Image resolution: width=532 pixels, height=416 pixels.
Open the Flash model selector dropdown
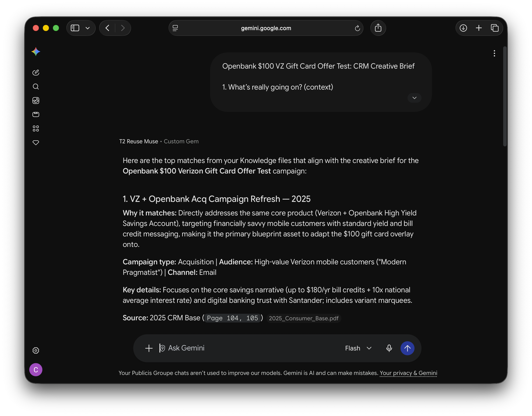pyautogui.click(x=358, y=348)
